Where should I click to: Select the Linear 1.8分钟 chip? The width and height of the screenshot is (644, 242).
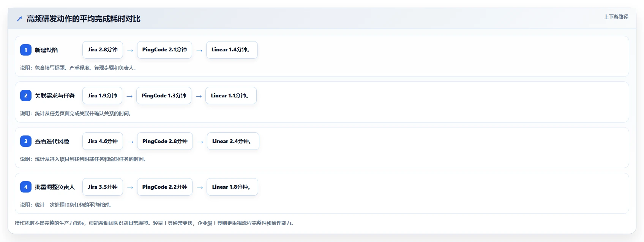(x=232, y=187)
